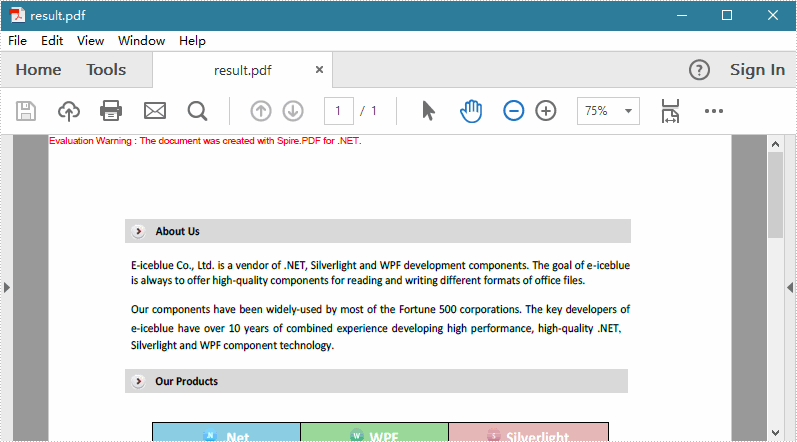Zoom in with plus button
Viewport: 797px width, 442px height.
(546, 111)
